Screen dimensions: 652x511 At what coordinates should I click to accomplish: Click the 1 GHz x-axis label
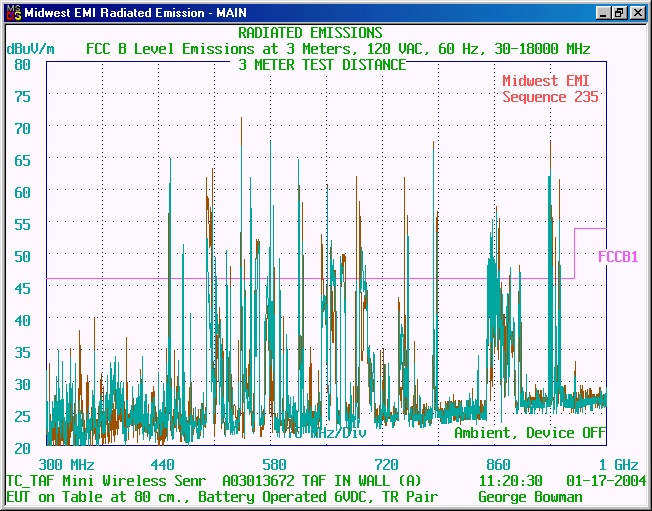click(x=619, y=465)
